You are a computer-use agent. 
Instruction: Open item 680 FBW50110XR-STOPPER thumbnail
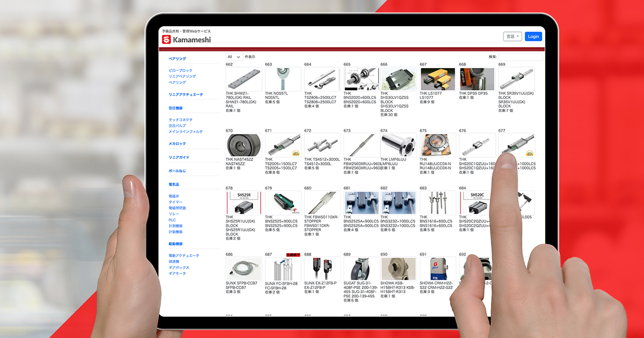click(322, 203)
